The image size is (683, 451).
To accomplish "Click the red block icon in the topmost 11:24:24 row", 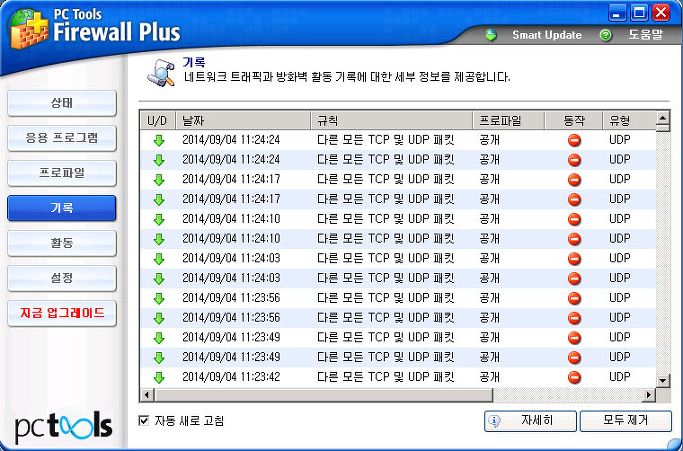I will [574, 140].
